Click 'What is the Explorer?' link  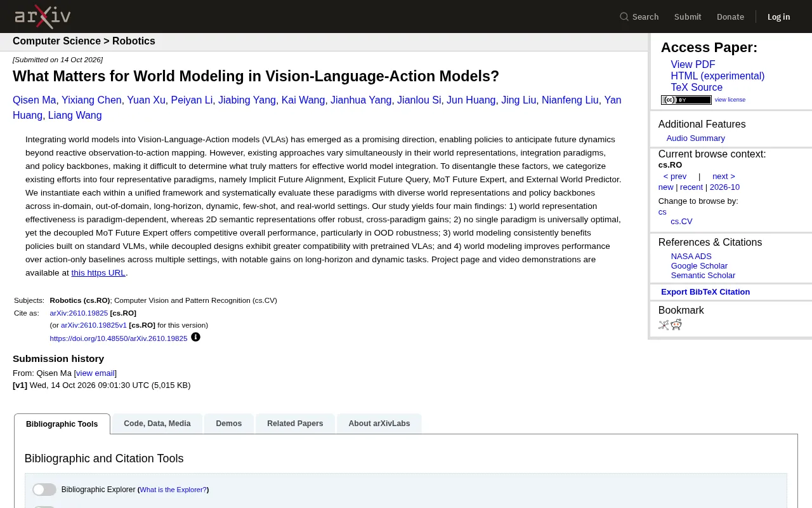pyautogui.click(x=173, y=490)
